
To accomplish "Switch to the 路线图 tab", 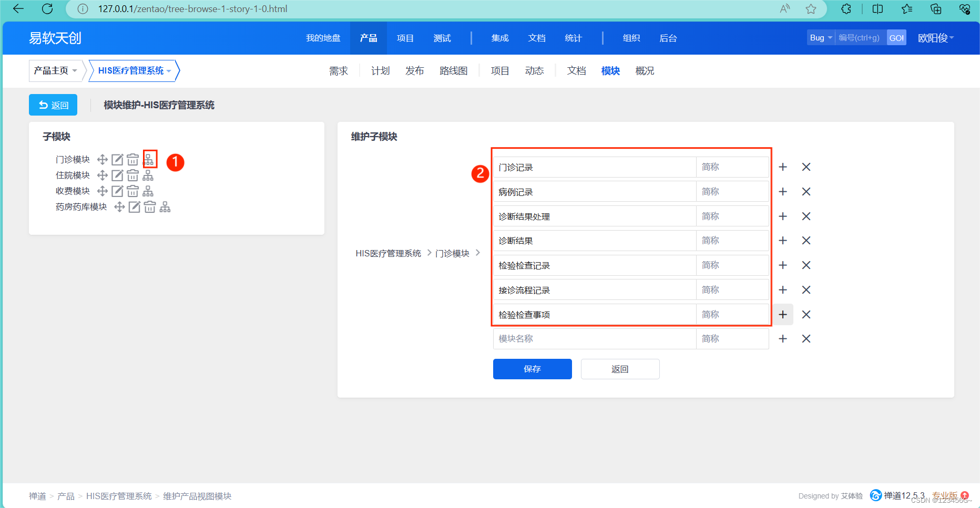I will point(454,71).
